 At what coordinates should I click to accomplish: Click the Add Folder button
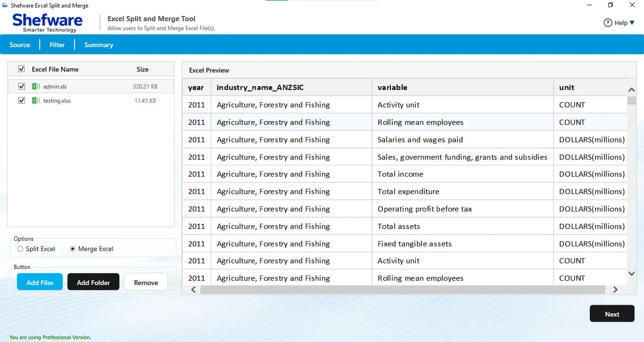pos(93,282)
